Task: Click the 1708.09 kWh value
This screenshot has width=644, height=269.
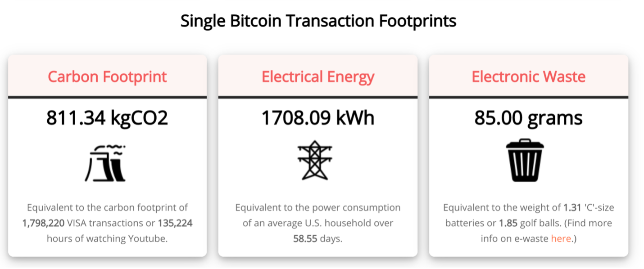Action: [317, 118]
